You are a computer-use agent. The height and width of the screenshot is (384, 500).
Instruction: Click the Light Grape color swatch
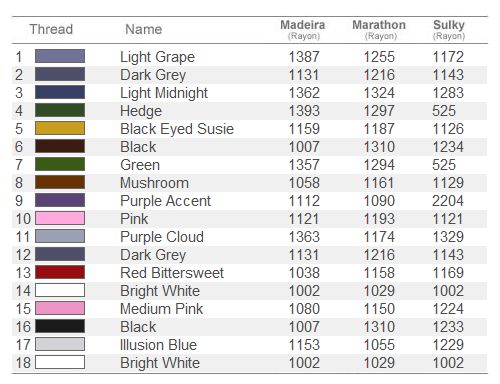tap(60, 56)
